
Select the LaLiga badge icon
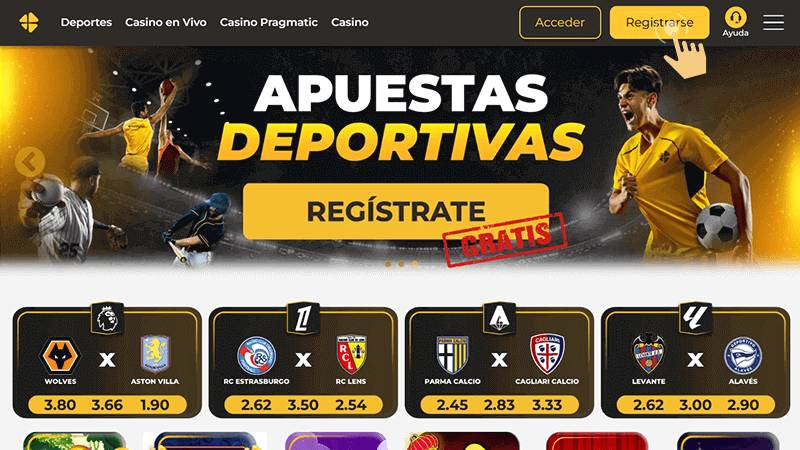[x=695, y=318]
